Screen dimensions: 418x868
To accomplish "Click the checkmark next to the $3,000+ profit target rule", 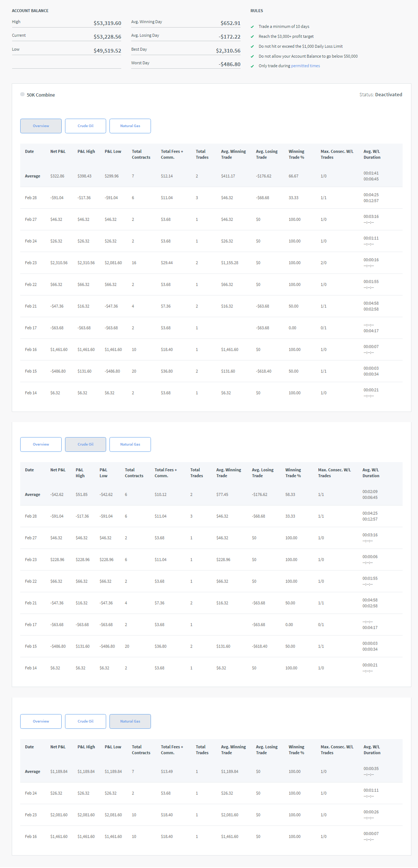I will tap(252, 37).
